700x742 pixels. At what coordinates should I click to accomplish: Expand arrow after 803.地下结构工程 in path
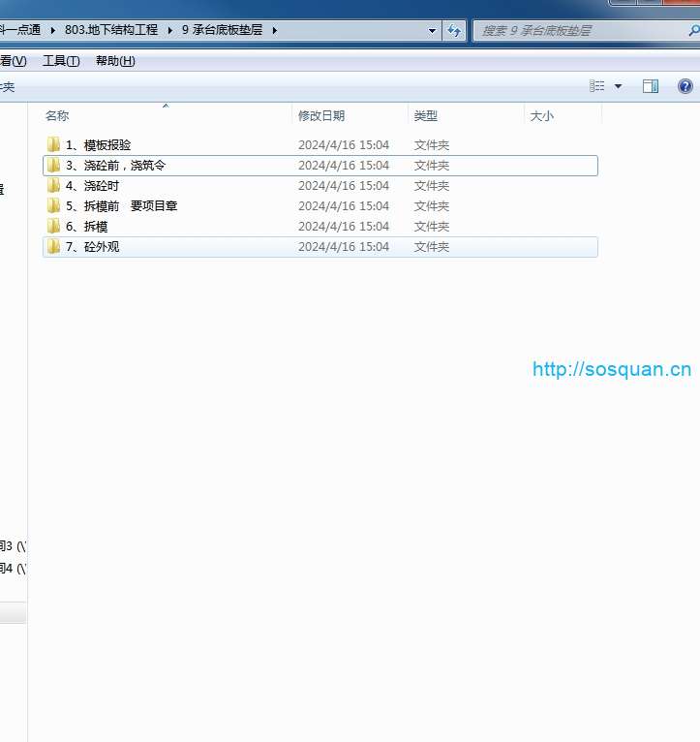[x=169, y=30]
